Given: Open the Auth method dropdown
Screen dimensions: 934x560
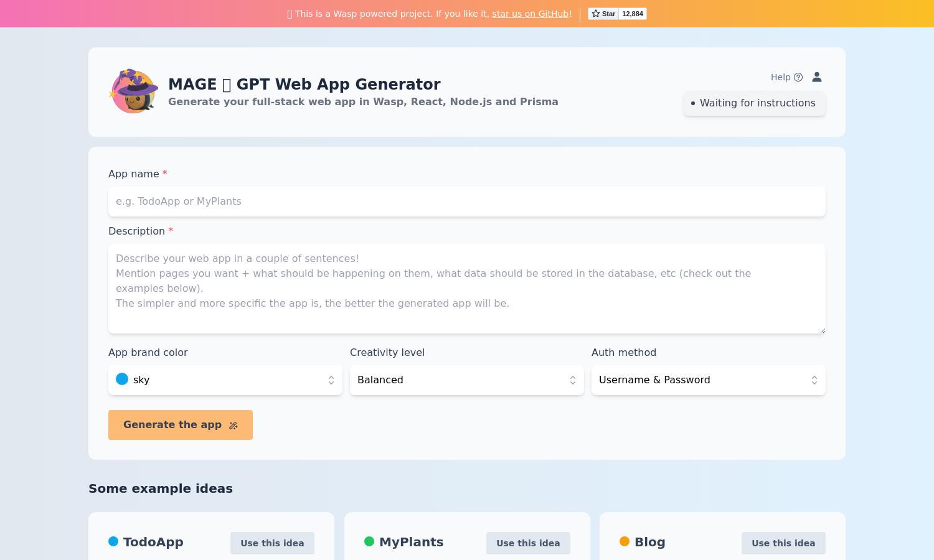Looking at the screenshot, I should 709,380.
